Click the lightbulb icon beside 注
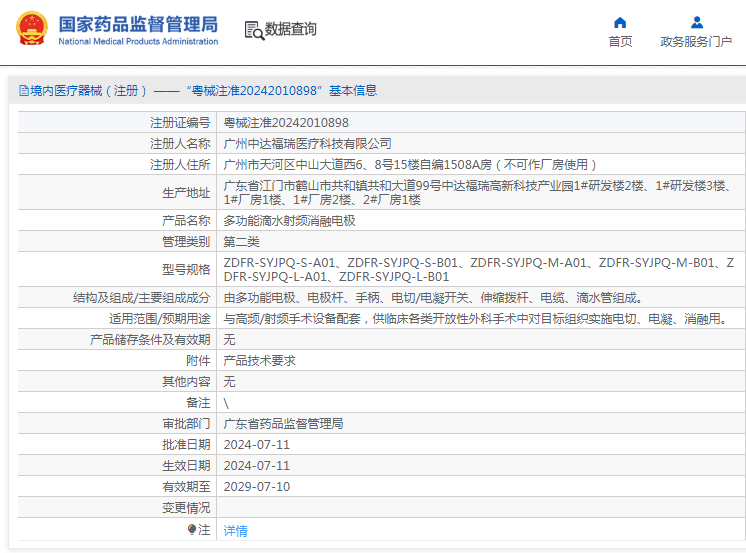The height and width of the screenshot is (553, 746). 192,529
